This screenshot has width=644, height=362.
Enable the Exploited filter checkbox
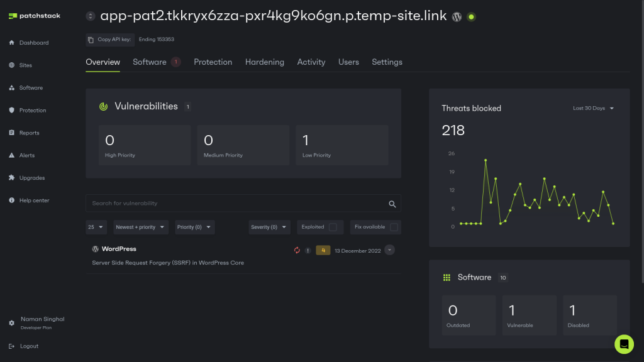335,227
